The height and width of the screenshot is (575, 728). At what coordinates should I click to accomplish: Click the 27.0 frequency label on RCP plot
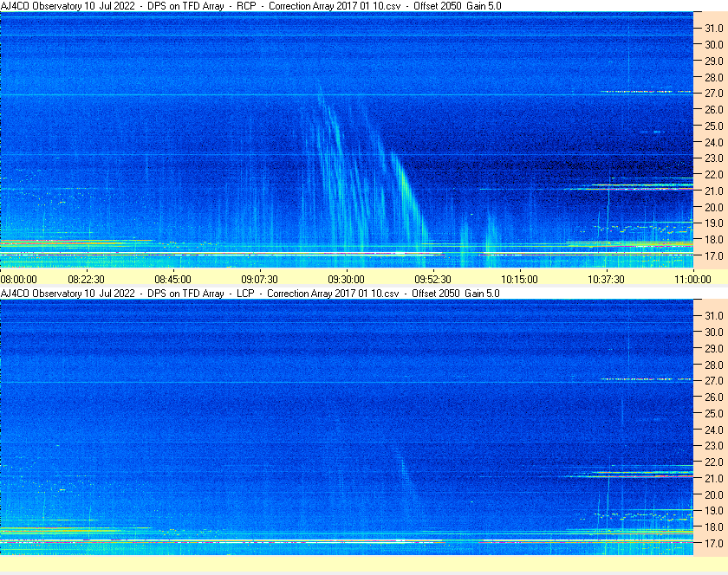(714, 94)
